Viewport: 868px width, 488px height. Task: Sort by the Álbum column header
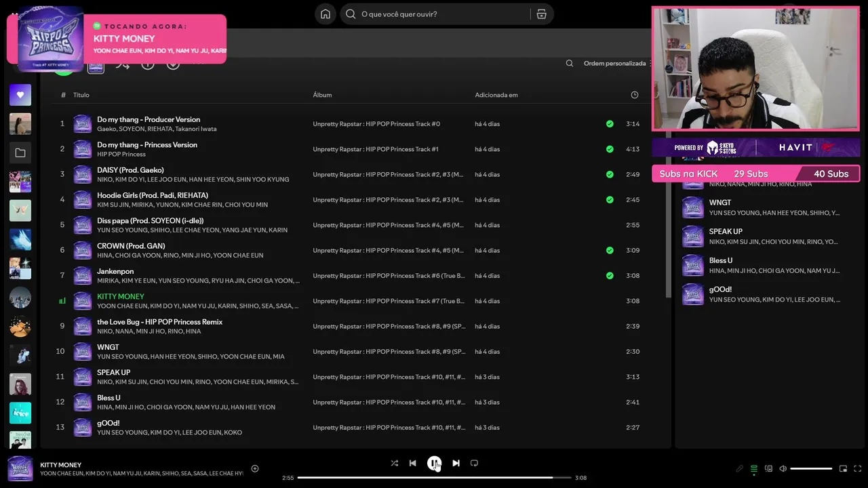tap(322, 95)
